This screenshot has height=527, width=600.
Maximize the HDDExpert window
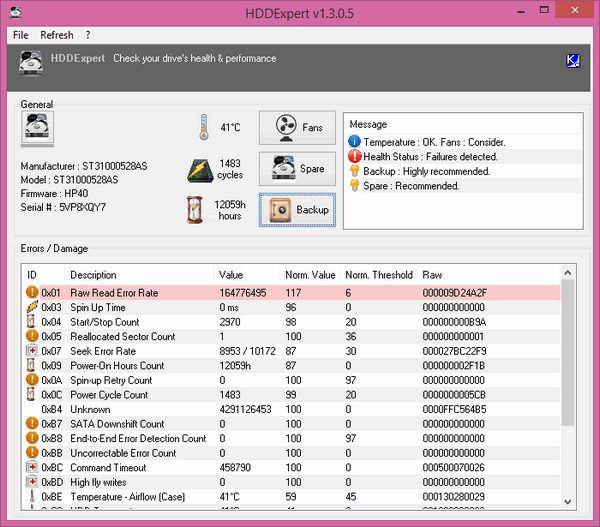(544, 10)
